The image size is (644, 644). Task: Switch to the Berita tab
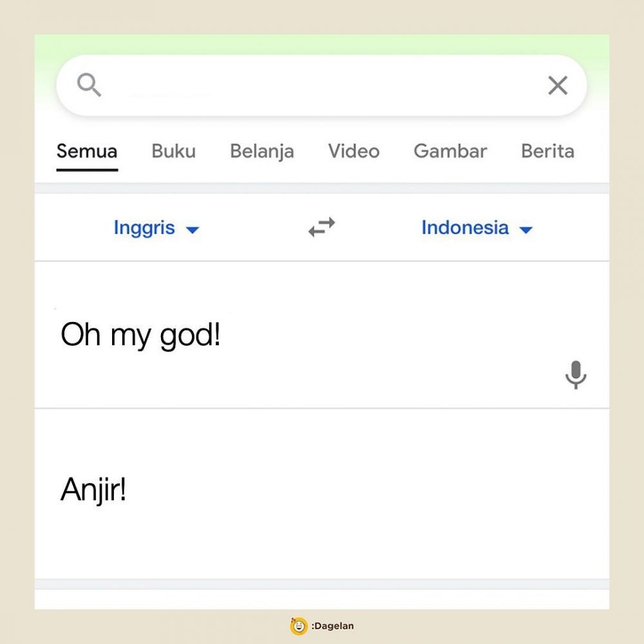point(547,151)
